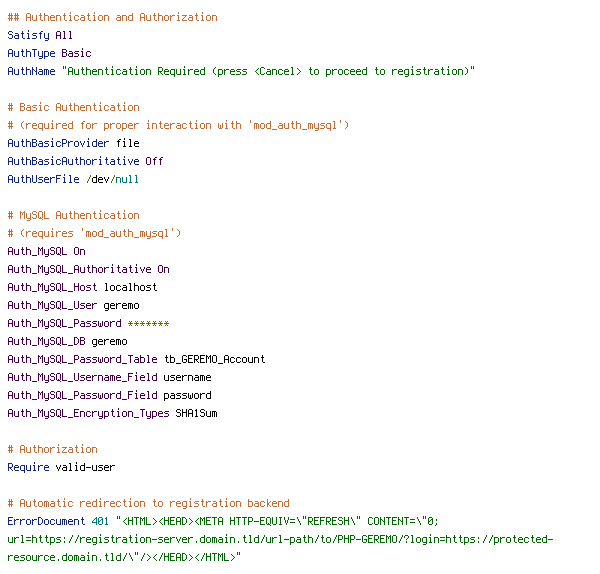Click the "# (requires 'mod_auth_mysql')" comment
The image size is (600, 574).
click(94, 233)
